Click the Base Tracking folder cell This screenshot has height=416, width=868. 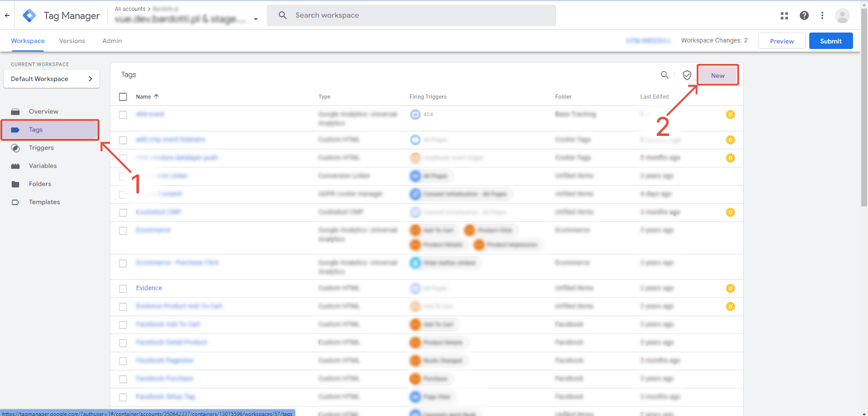[x=576, y=114]
